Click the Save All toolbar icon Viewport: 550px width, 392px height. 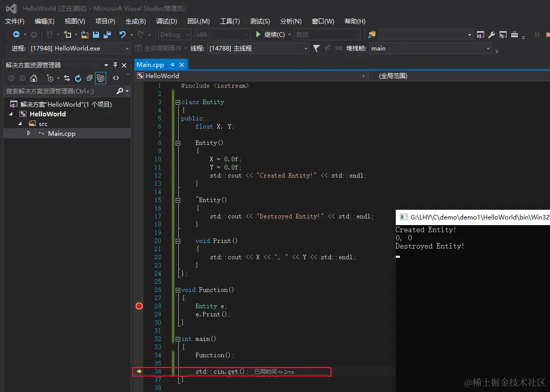[107, 35]
